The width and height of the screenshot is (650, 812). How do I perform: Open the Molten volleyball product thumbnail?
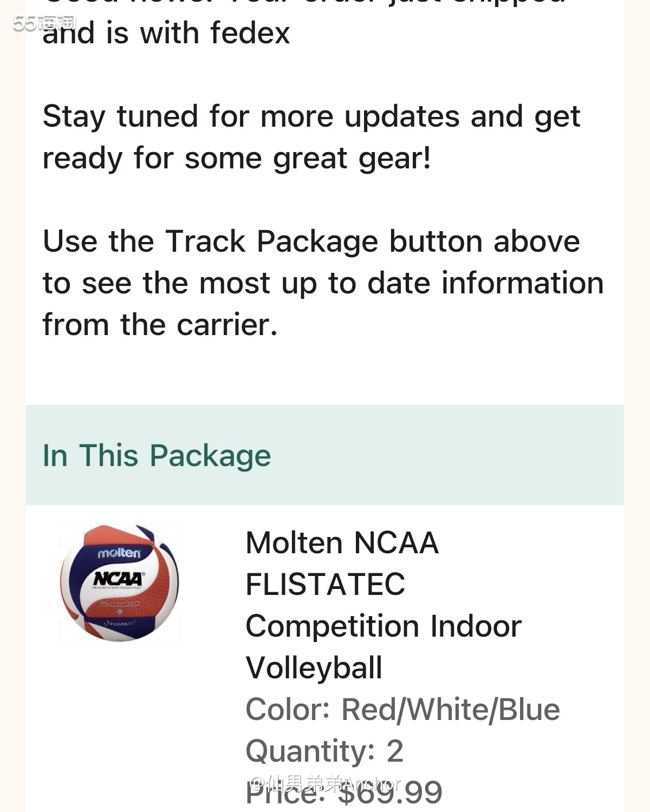coord(119,582)
